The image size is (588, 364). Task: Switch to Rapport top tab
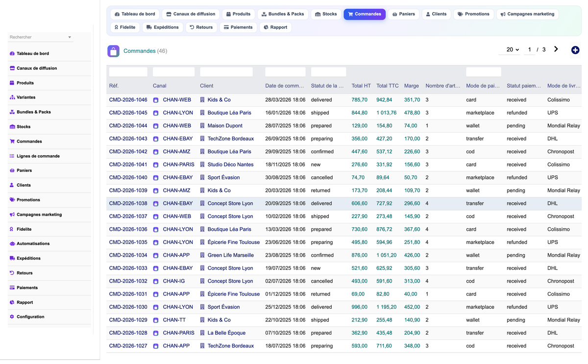pos(275,27)
